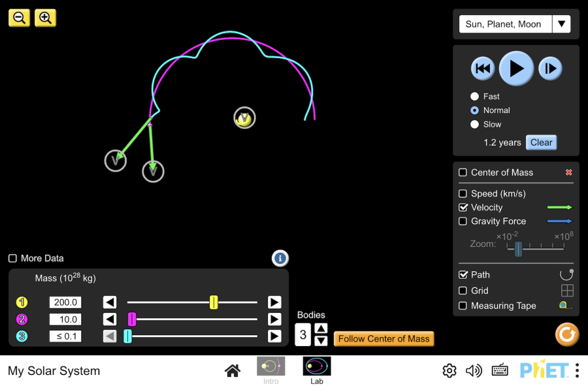The height and width of the screenshot is (386, 588).
Task: Increase number of bodies with up arrow
Action: click(x=321, y=328)
